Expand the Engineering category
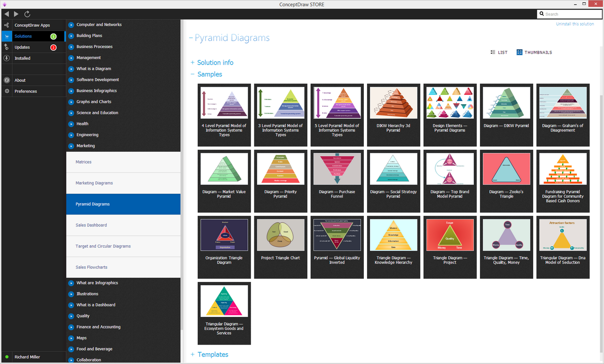 point(71,135)
